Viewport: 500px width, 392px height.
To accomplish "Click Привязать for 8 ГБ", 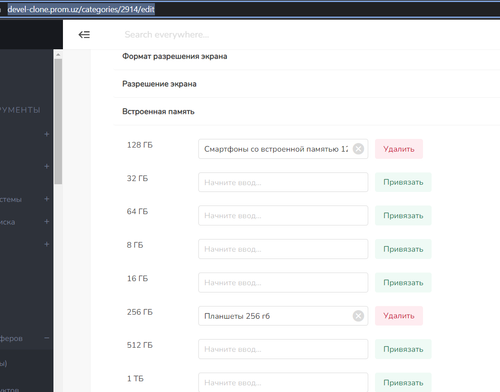I will (x=403, y=249).
